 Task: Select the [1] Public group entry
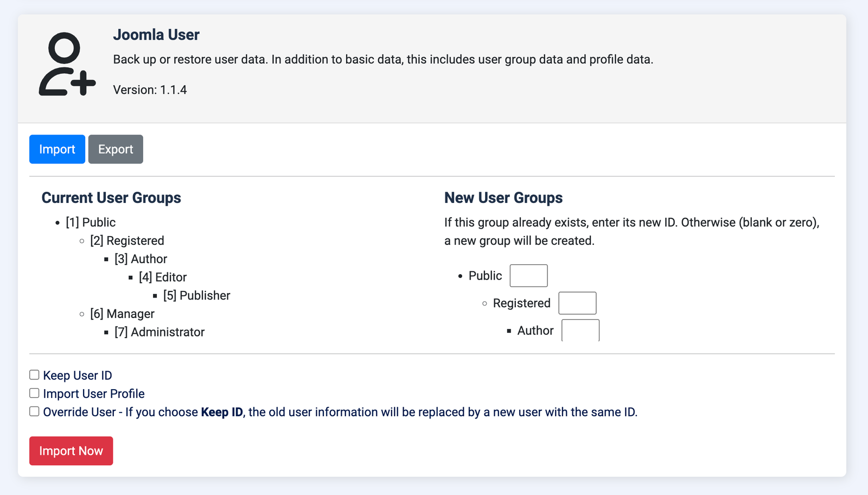(x=91, y=223)
